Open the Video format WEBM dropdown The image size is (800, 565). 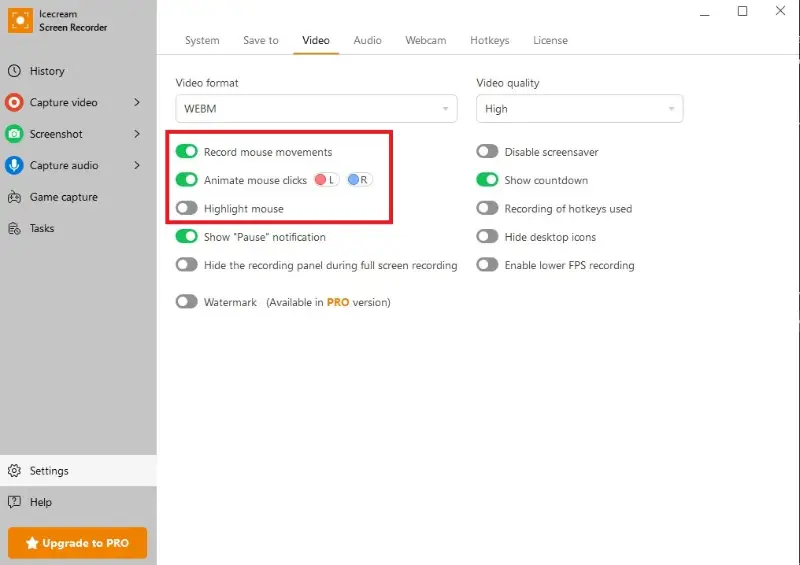click(316, 109)
